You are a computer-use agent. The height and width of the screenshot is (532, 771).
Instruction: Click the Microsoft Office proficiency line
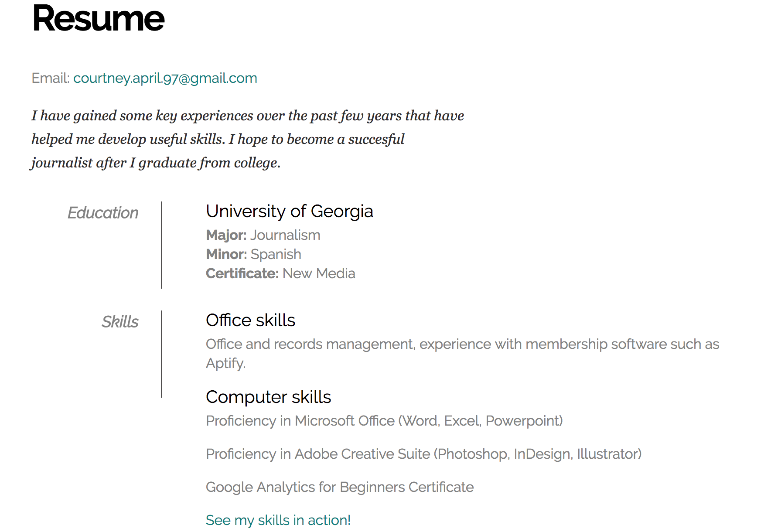(384, 421)
